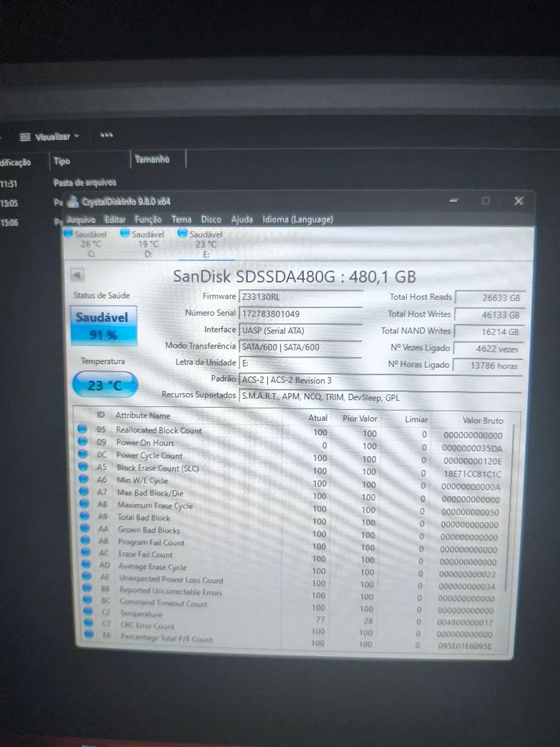Screen dimensions: 560x747
Task: Click status icon of CRC Error Count
Action: click(89, 623)
